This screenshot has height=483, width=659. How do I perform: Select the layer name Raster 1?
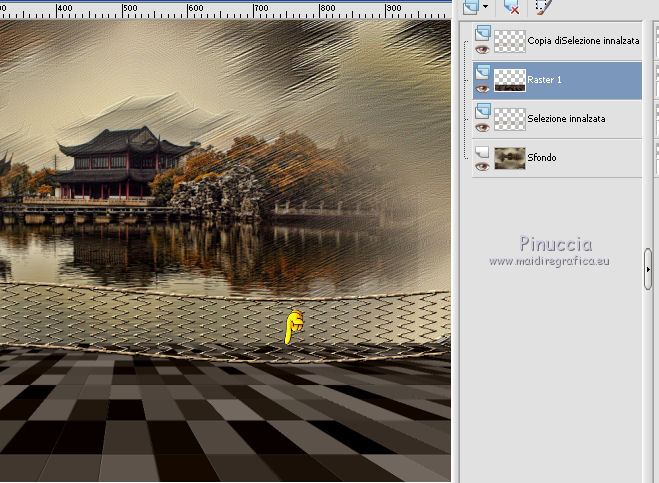tap(544, 80)
